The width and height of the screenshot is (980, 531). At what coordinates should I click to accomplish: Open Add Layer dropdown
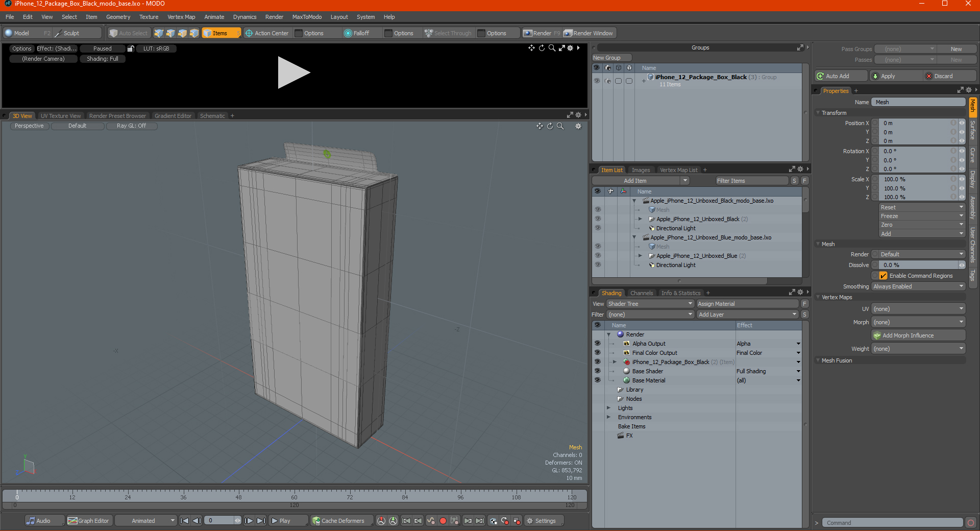point(747,315)
